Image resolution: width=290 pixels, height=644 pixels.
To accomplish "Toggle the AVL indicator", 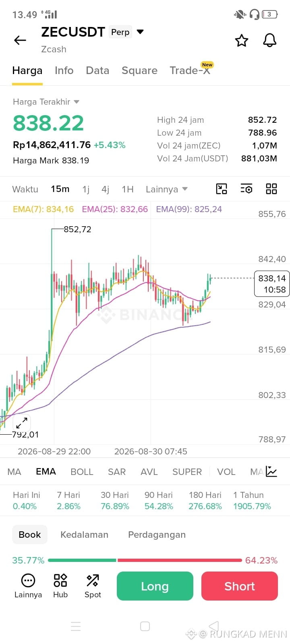I will [x=149, y=472].
